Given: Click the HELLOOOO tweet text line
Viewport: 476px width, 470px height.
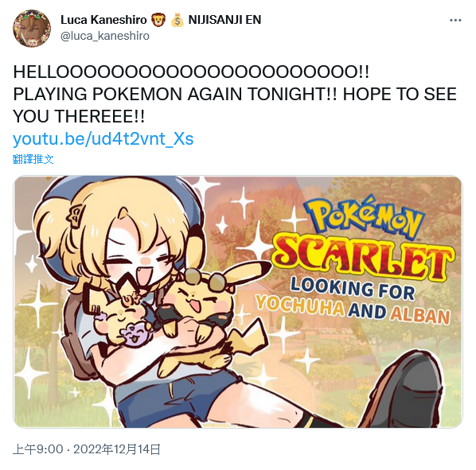Looking at the screenshot, I should tap(191, 72).
